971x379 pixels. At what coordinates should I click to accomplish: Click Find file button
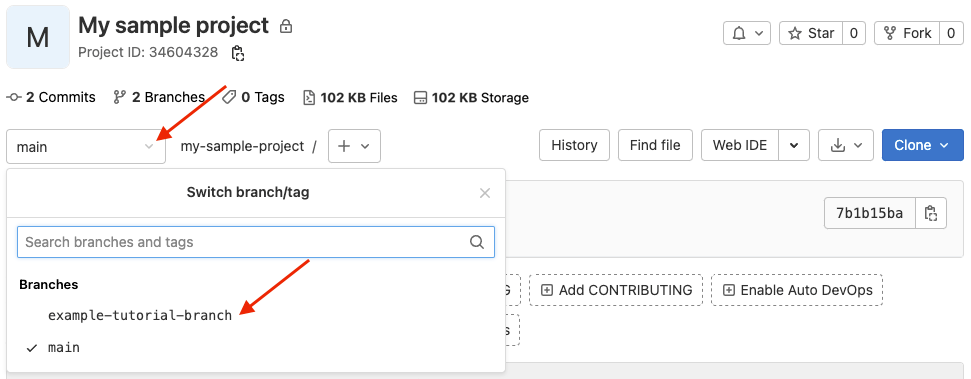pyautogui.click(x=655, y=146)
